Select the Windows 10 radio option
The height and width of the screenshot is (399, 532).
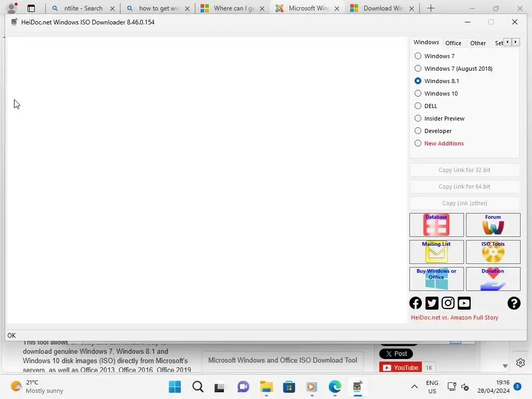tap(436, 94)
